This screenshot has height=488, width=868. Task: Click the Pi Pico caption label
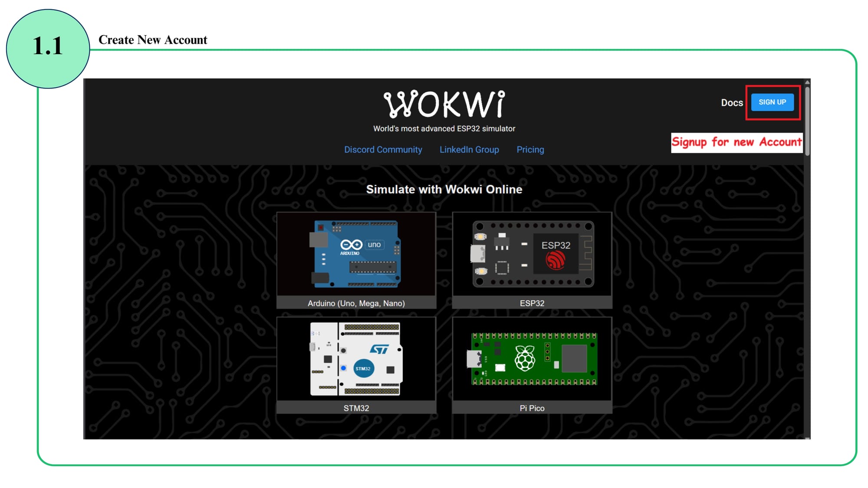pos(532,408)
